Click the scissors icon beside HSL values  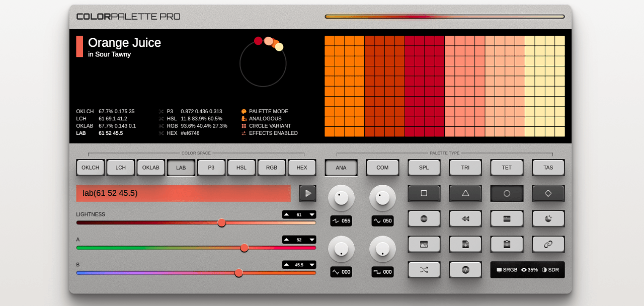(162, 119)
